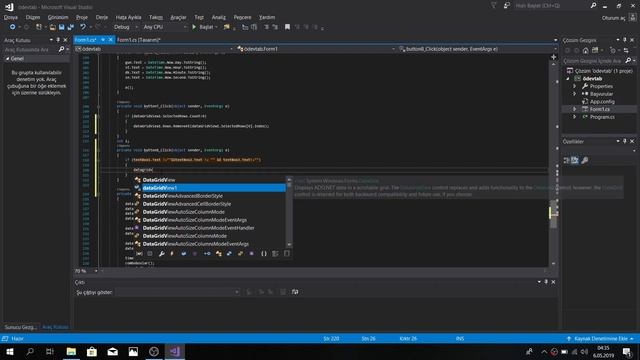Select Başvurular in Çözüm Gezgini
The height and width of the screenshot is (360, 640).
pos(601,94)
